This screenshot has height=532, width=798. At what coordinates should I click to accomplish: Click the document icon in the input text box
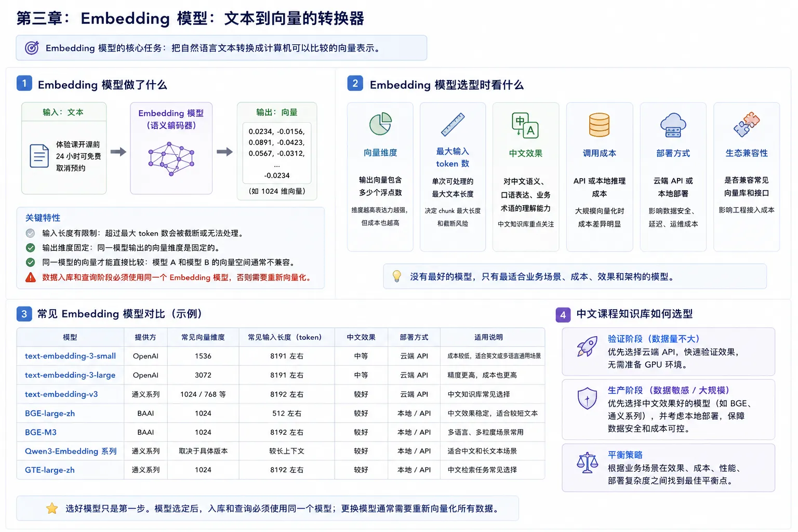(x=39, y=156)
